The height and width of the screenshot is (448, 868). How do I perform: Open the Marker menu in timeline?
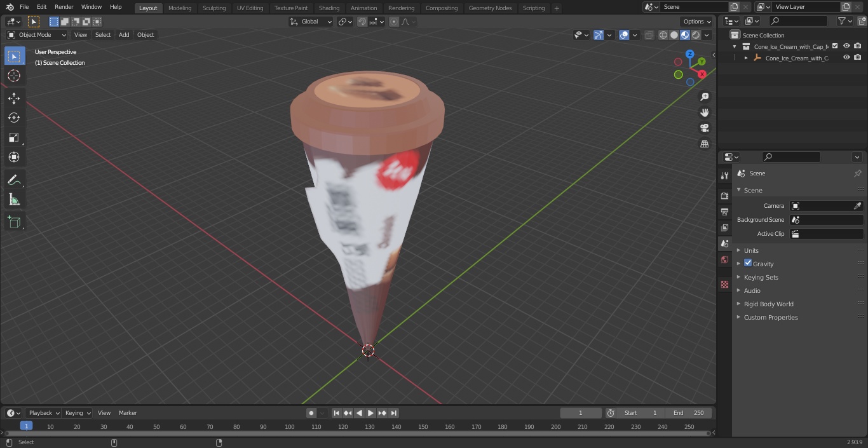[x=128, y=413]
